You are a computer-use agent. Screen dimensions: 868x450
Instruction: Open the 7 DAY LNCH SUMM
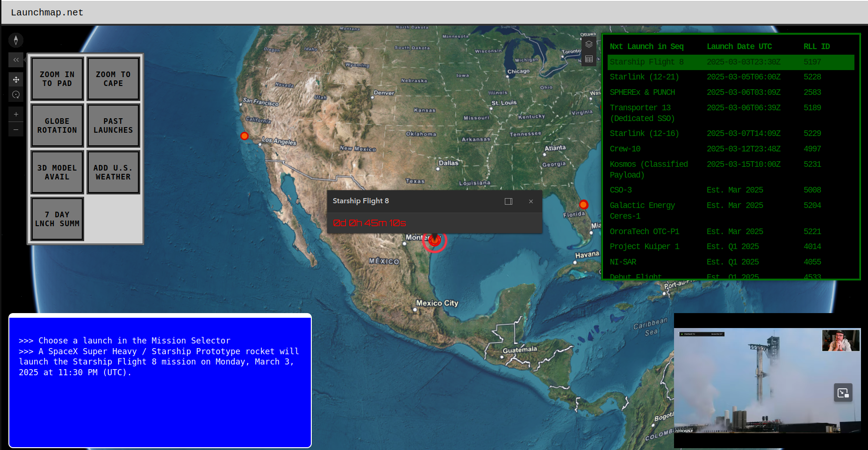tap(57, 219)
